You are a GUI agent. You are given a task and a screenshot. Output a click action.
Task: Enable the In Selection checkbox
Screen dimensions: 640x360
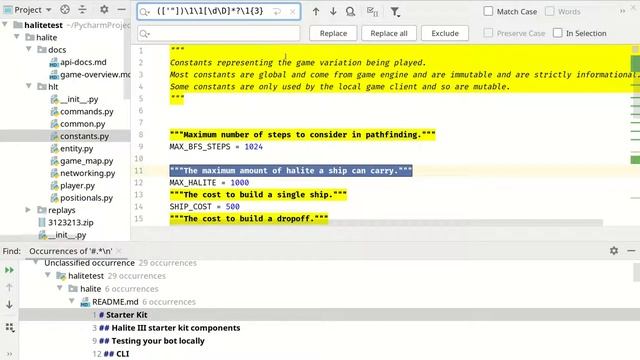point(558,33)
